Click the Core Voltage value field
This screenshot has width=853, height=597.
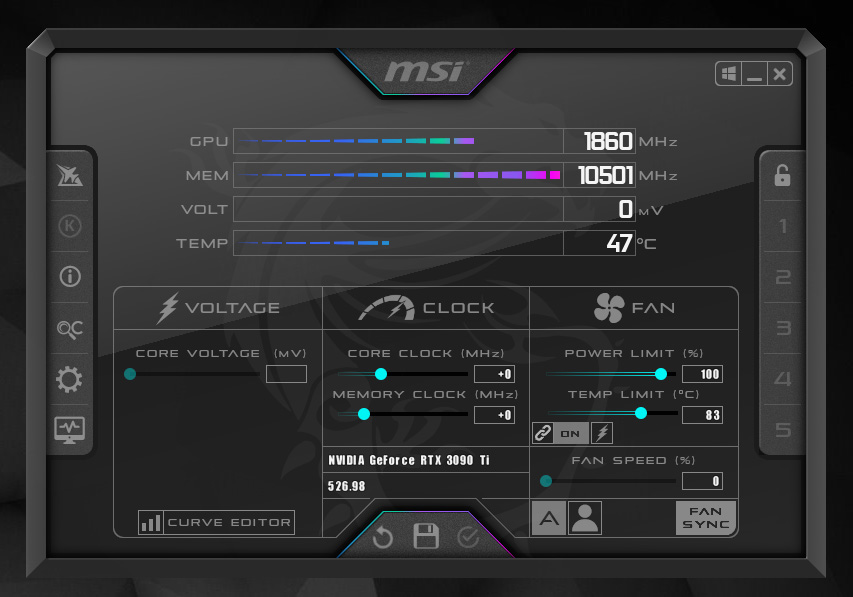(x=286, y=374)
